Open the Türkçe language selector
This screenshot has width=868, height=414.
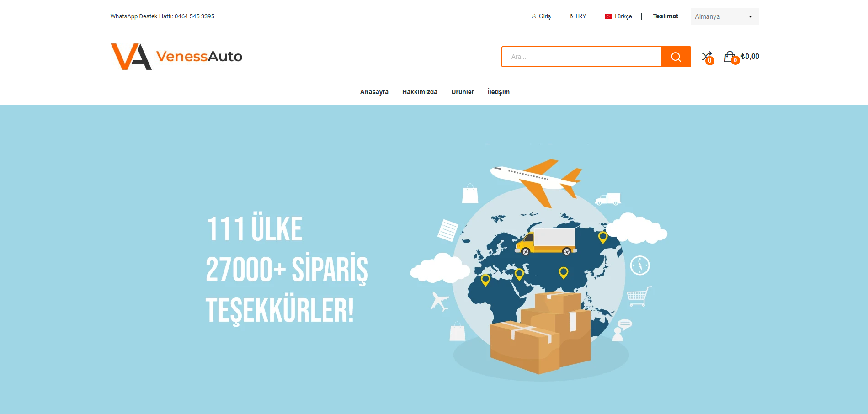coord(618,16)
